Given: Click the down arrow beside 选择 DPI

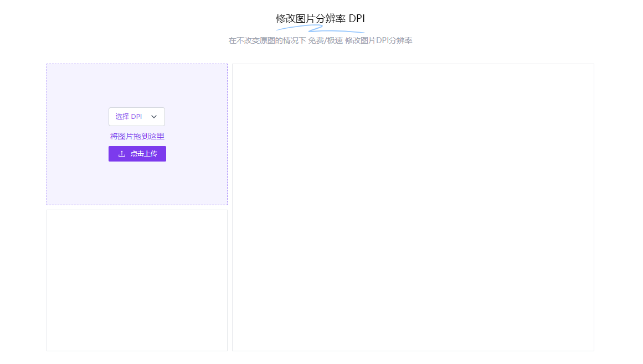Looking at the screenshot, I should tap(153, 116).
